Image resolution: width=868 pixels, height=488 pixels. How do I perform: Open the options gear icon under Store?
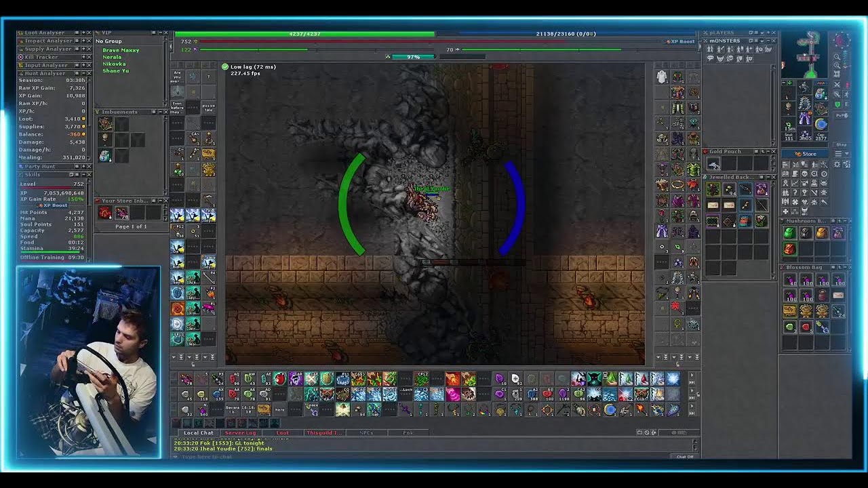click(x=837, y=164)
